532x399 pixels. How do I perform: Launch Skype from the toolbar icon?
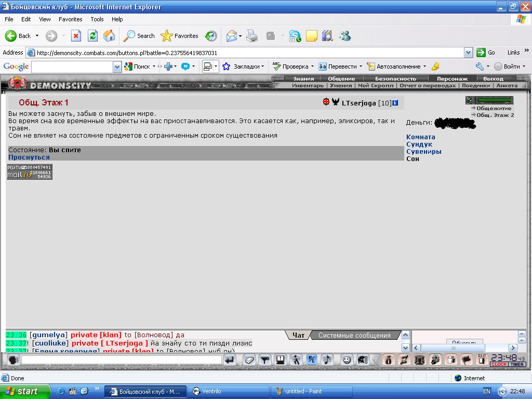[x=295, y=36]
